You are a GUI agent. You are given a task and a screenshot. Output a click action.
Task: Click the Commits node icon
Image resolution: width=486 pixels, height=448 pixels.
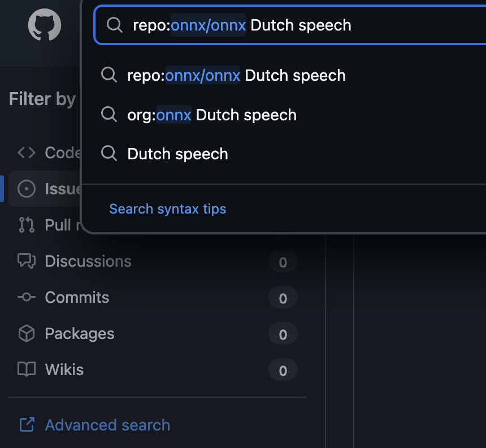click(27, 297)
